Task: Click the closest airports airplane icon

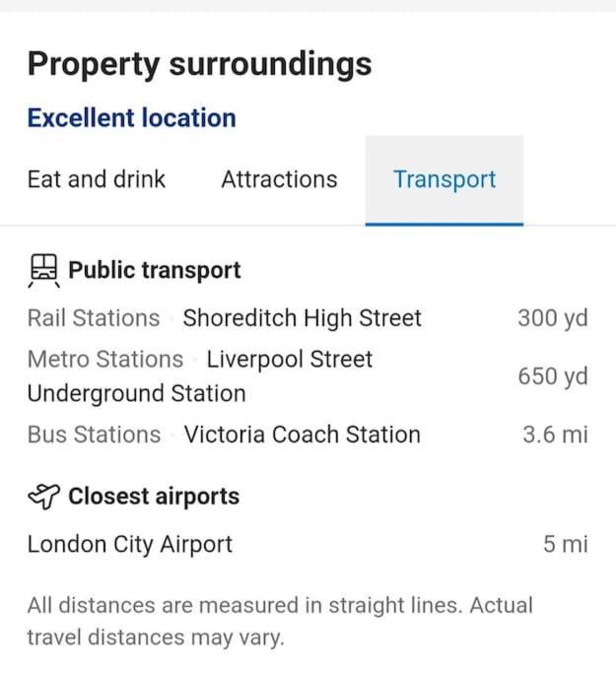Action: pos(43,497)
